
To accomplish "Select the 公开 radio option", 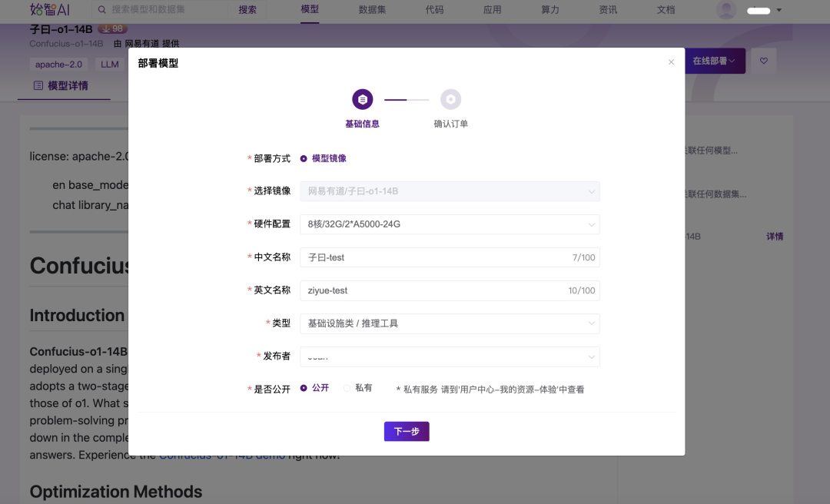I will click(x=304, y=388).
